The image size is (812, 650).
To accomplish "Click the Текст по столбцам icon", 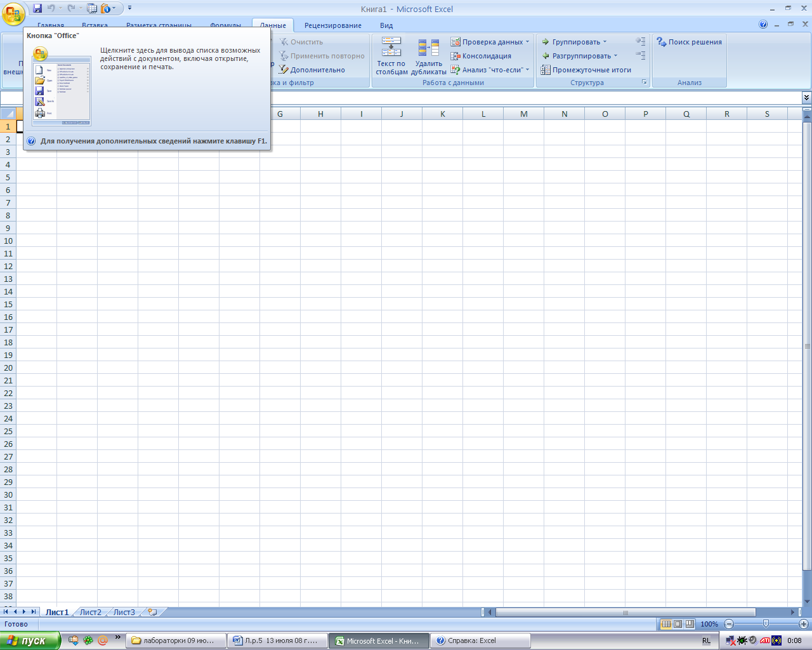I will click(x=391, y=47).
